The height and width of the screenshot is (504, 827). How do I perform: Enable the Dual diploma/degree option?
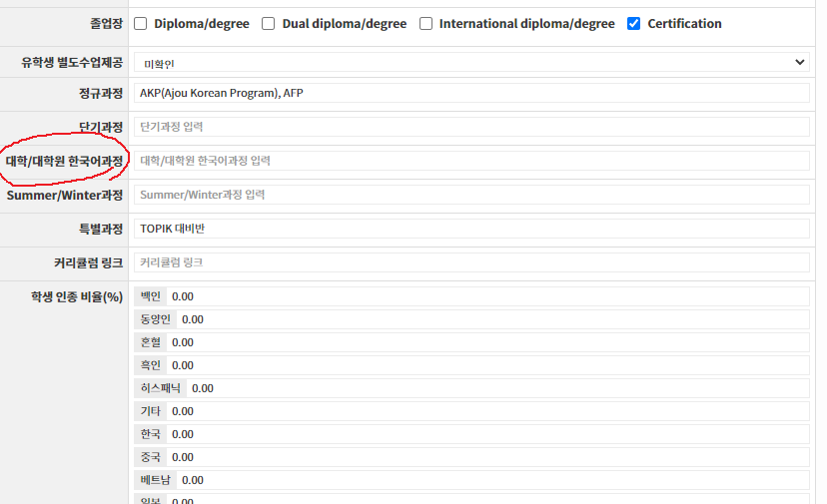pyautogui.click(x=268, y=24)
